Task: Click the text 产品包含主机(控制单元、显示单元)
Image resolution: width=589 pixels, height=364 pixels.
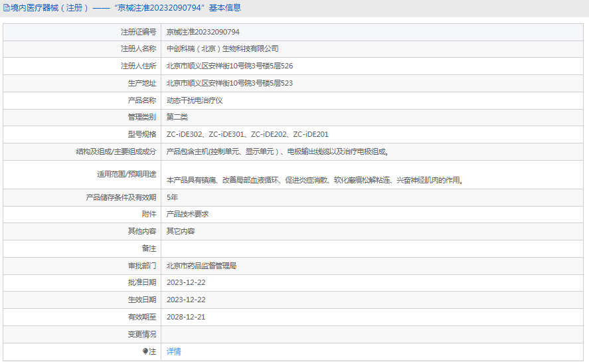Action: [x=222, y=151]
